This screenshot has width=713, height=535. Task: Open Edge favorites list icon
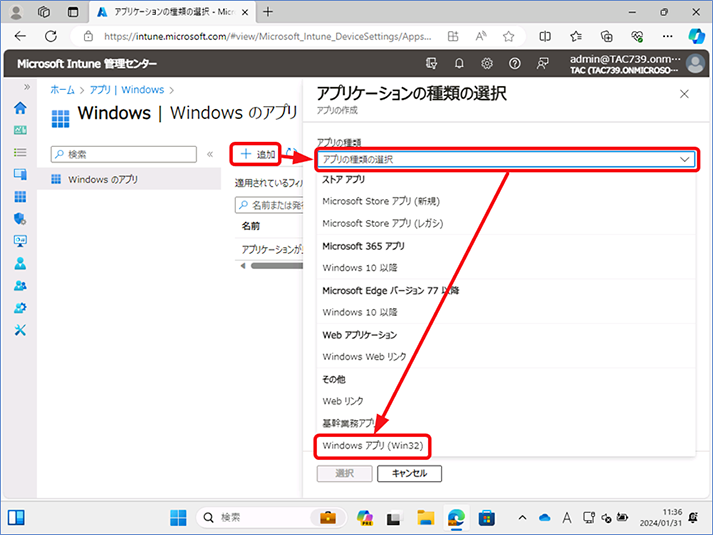pos(576,36)
